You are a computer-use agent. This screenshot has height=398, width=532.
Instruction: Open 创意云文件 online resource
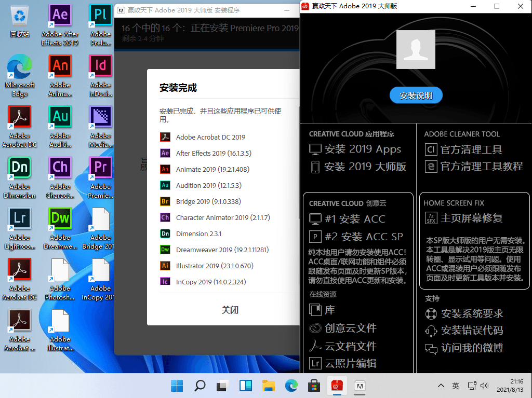pos(343,328)
